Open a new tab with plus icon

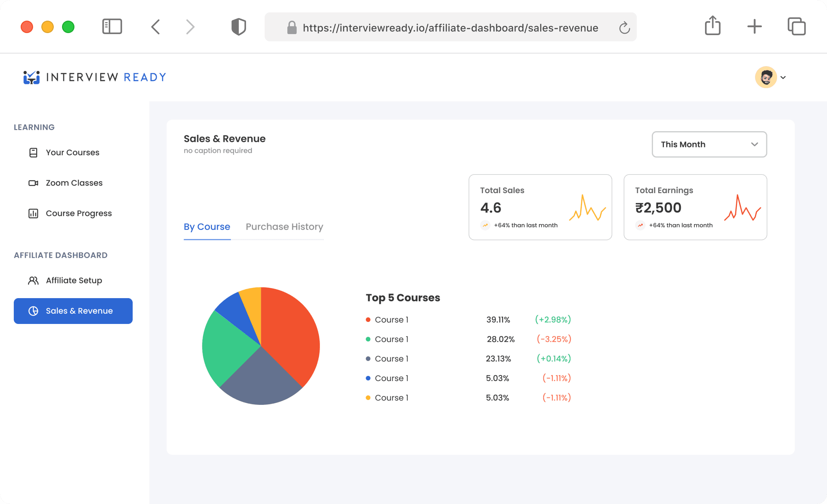754,27
